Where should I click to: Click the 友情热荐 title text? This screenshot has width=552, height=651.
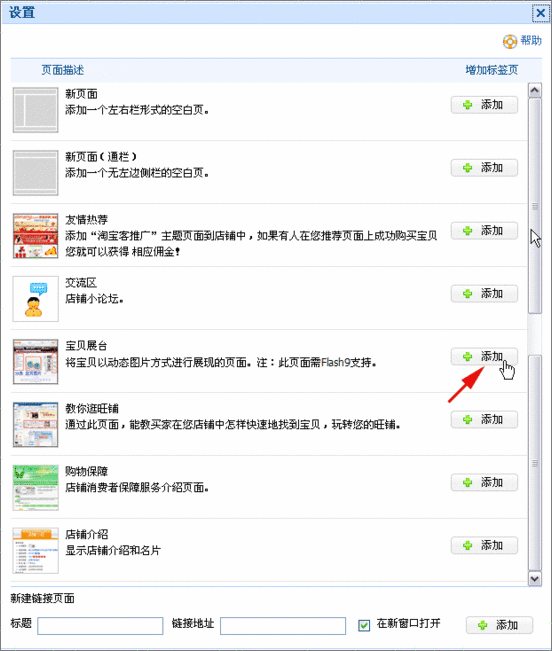86,220
